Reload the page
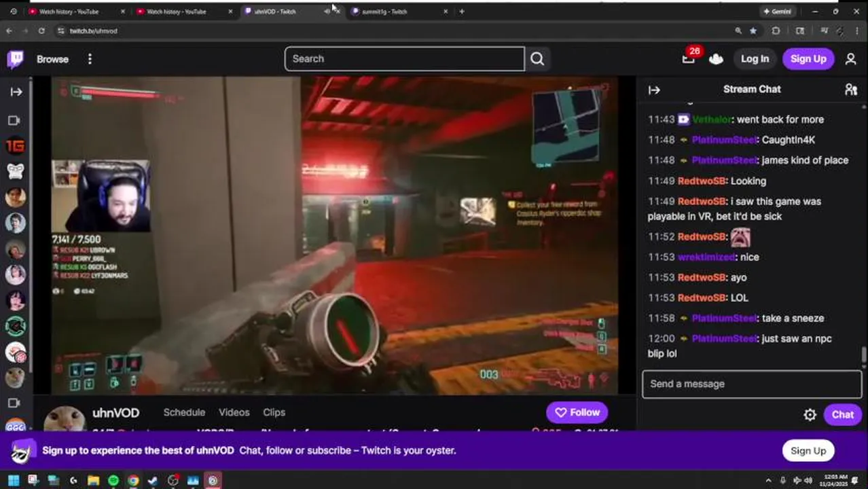Viewport: 868px width, 489px height. tap(41, 31)
